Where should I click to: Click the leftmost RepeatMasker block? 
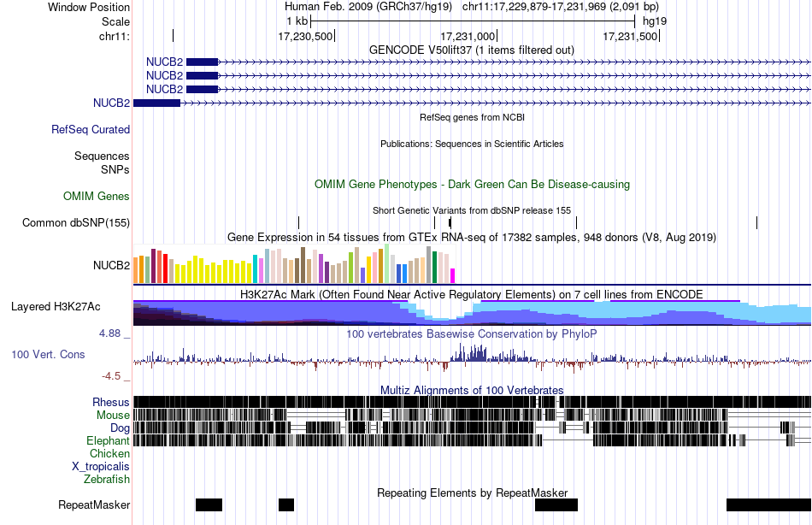click(x=209, y=504)
